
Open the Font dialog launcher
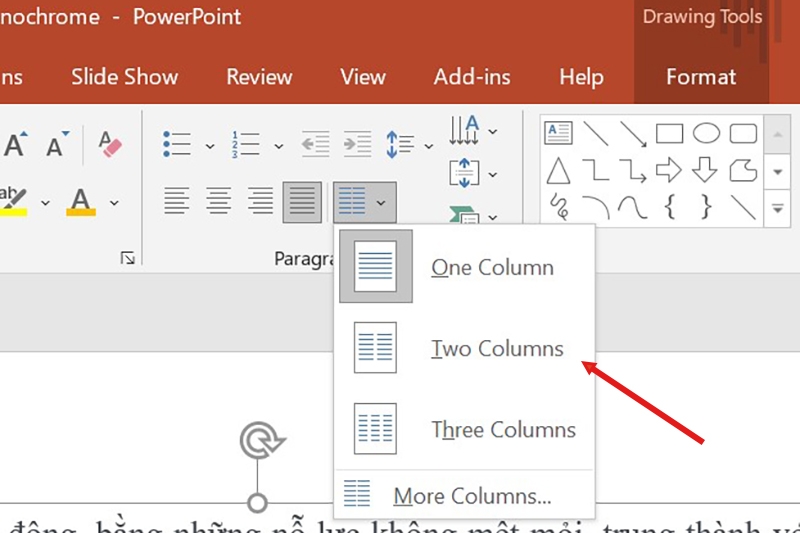[x=128, y=258]
